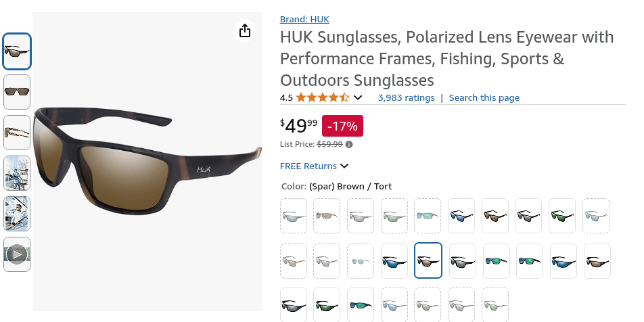Choose the first color swatch in the top row
644x322 pixels.
click(x=294, y=216)
